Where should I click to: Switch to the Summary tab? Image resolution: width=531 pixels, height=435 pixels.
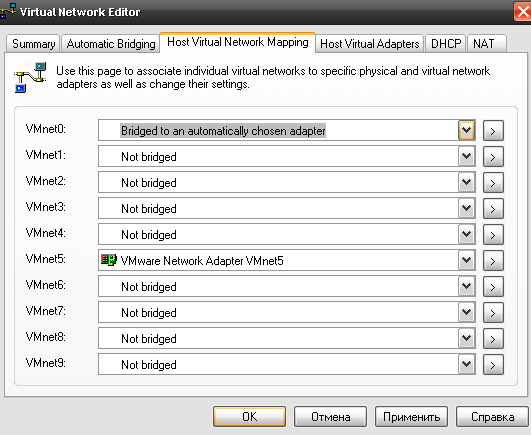coord(34,44)
